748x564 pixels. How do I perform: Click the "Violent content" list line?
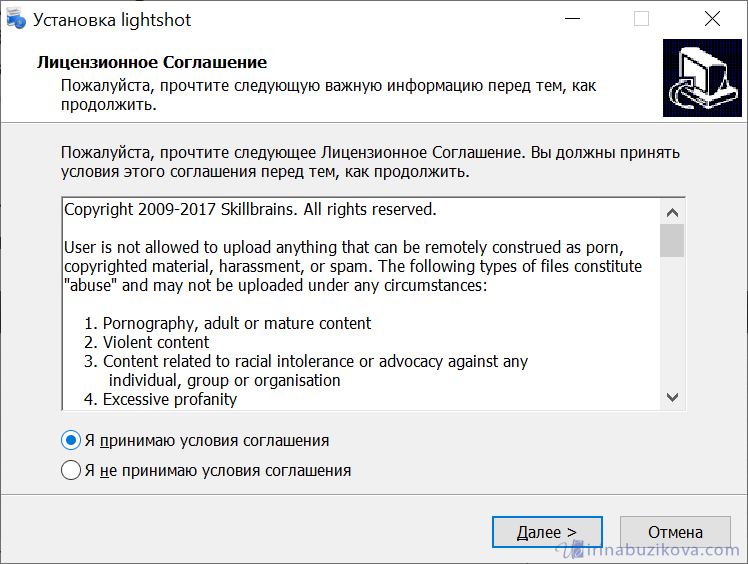pyautogui.click(x=155, y=342)
